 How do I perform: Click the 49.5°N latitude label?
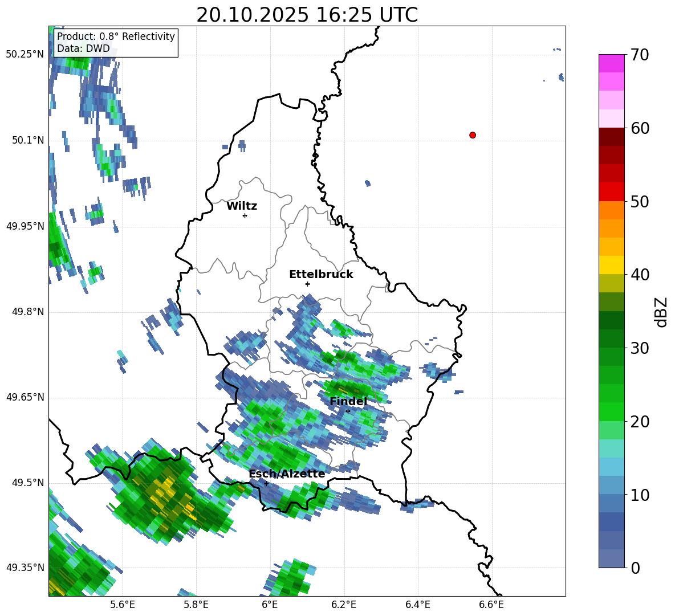(28, 482)
